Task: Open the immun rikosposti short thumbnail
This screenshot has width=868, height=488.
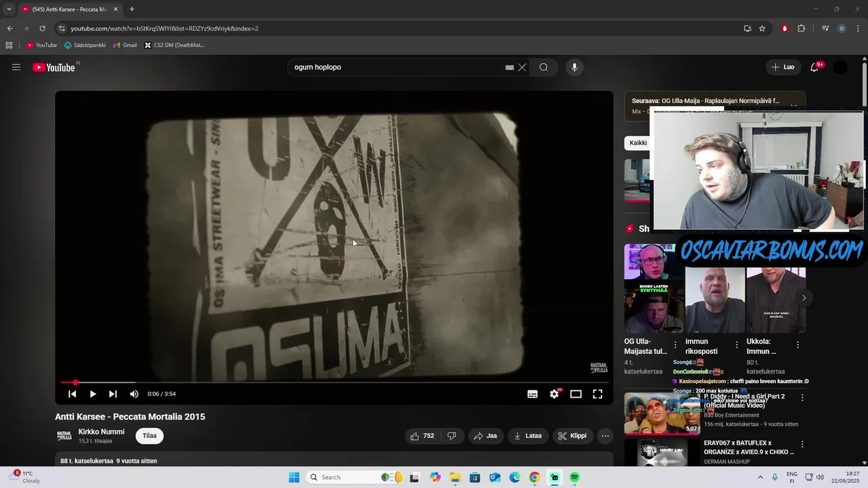Action: [715, 300]
